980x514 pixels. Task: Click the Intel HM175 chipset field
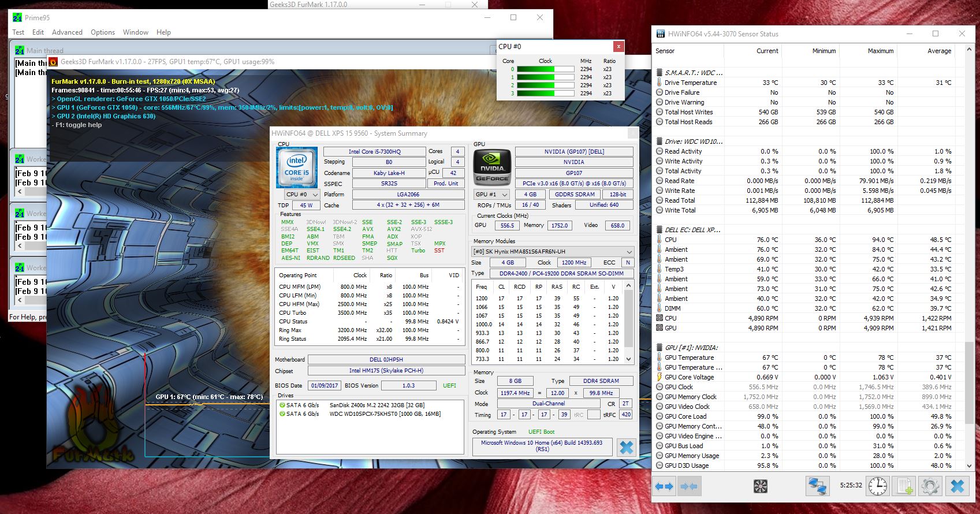(386, 371)
